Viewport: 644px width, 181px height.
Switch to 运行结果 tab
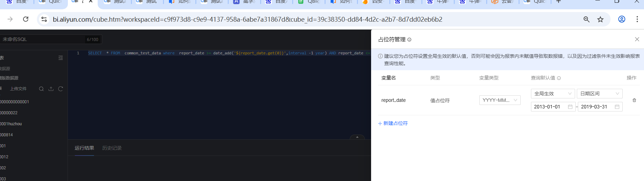[84, 148]
